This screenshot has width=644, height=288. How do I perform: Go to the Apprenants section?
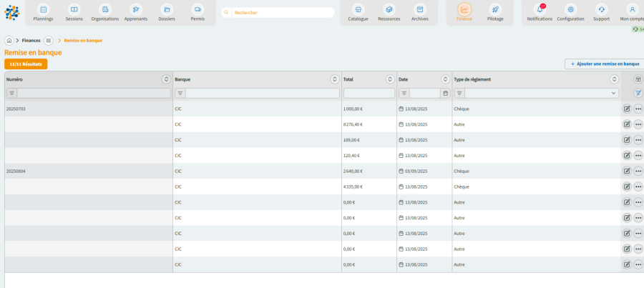tap(136, 13)
